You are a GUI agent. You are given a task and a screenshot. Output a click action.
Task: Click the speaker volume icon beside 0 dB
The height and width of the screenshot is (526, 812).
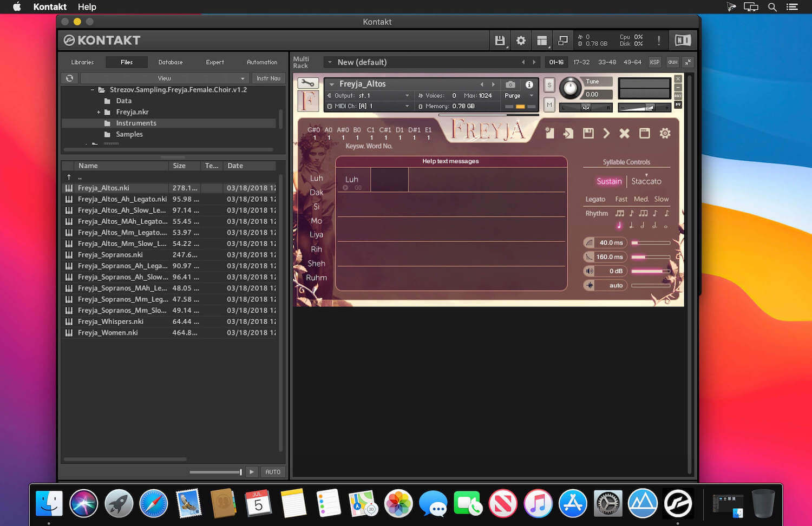(589, 271)
